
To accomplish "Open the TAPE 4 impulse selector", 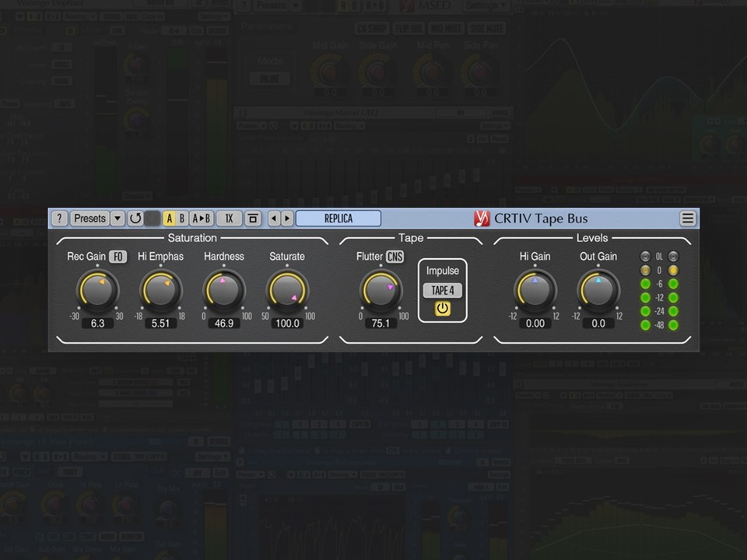I will click(x=443, y=290).
